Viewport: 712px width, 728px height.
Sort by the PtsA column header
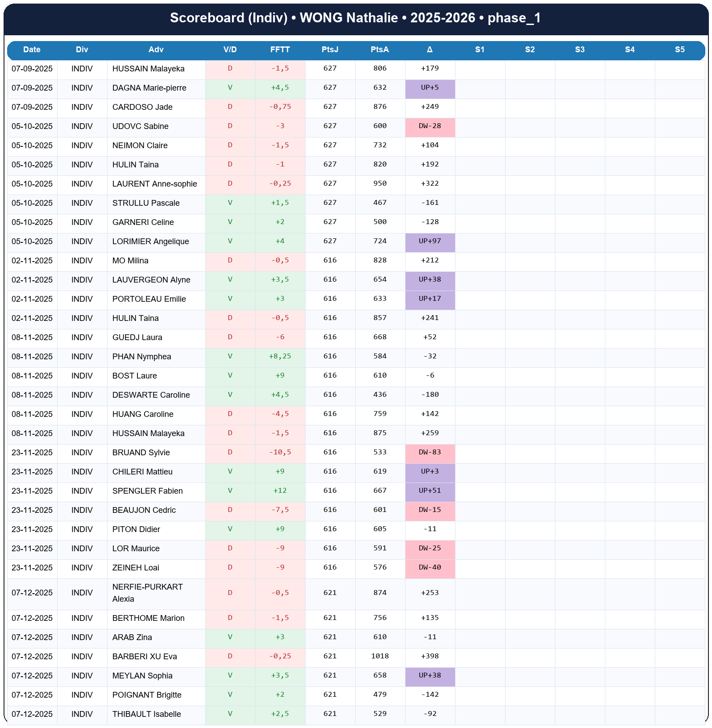pos(380,50)
